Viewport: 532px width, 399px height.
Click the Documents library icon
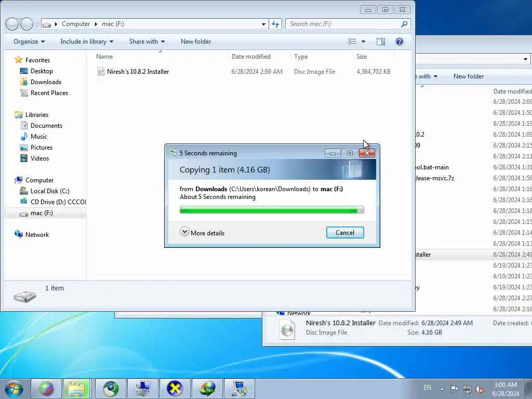24,126
